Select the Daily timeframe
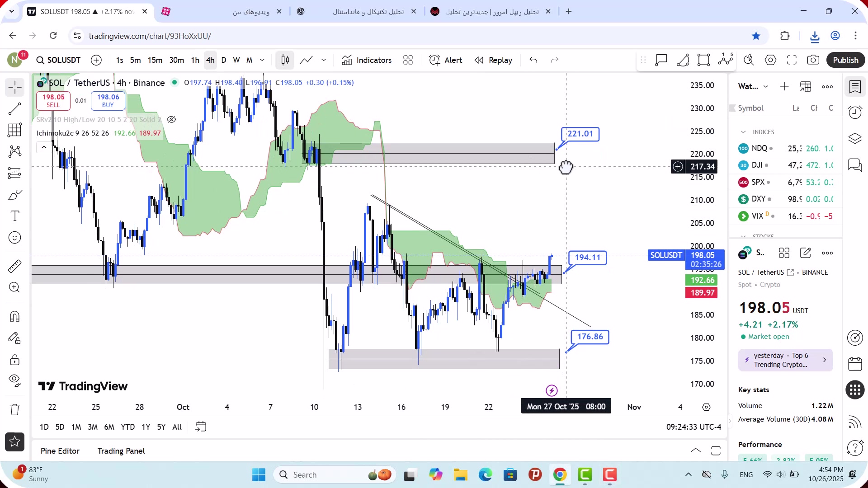Viewport: 868px width, 488px height. click(x=224, y=60)
